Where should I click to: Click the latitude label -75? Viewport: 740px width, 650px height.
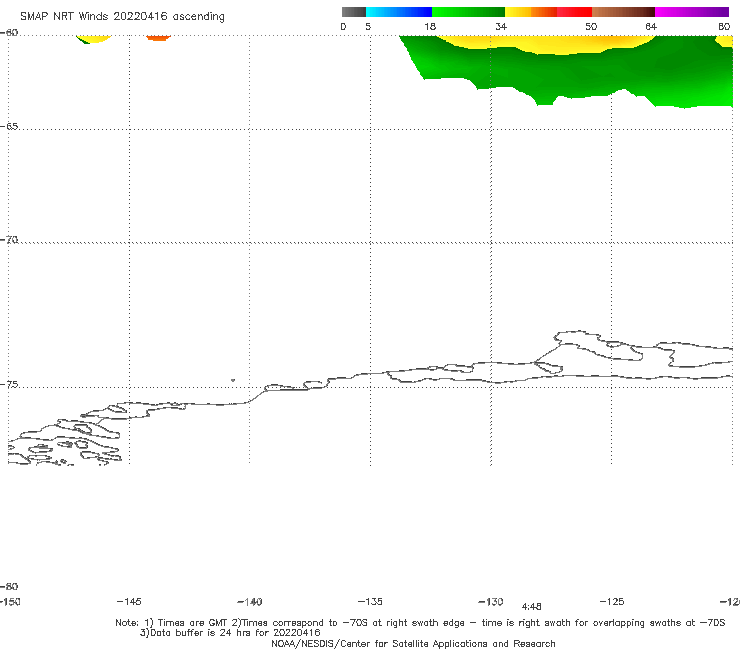click(x=9, y=385)
